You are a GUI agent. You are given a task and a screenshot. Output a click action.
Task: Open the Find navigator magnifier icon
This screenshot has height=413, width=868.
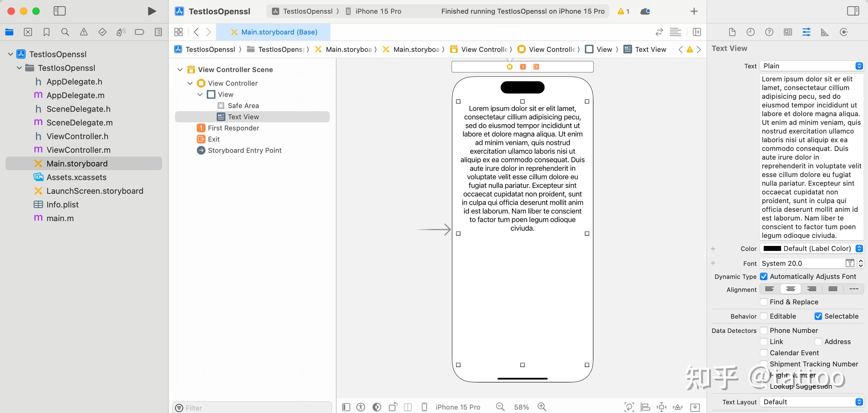[x=65, y=32]
